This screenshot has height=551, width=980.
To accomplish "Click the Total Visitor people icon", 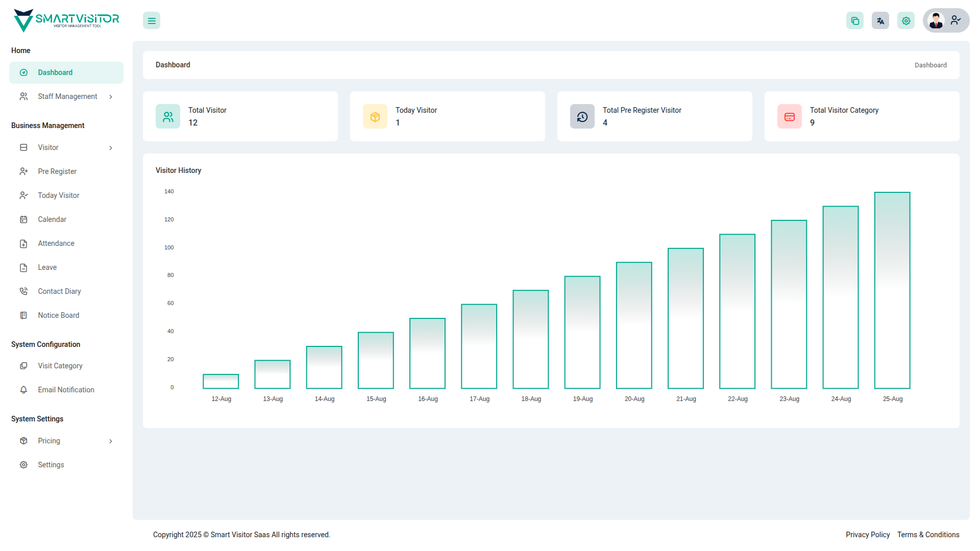I will [168, 117].
